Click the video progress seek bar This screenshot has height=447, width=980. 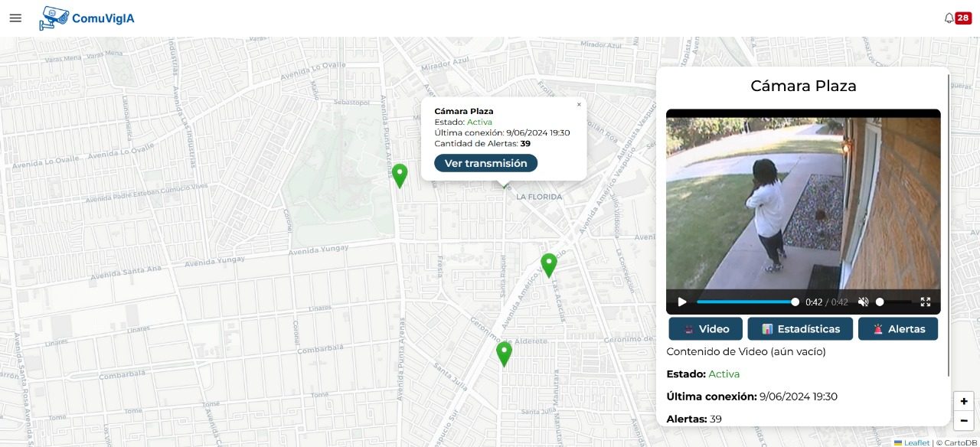[x=746, y=302]
